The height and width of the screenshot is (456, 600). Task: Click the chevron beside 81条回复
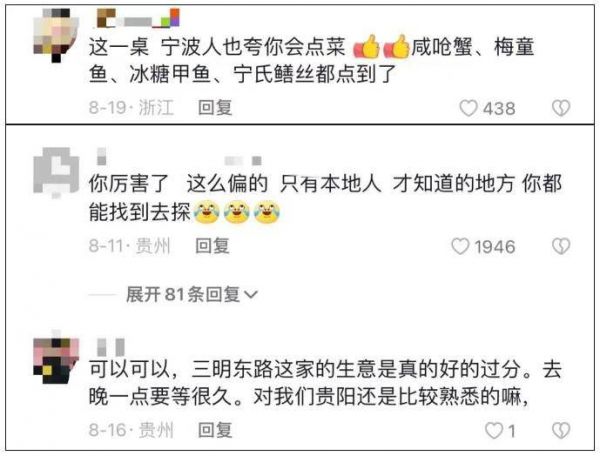251,295
